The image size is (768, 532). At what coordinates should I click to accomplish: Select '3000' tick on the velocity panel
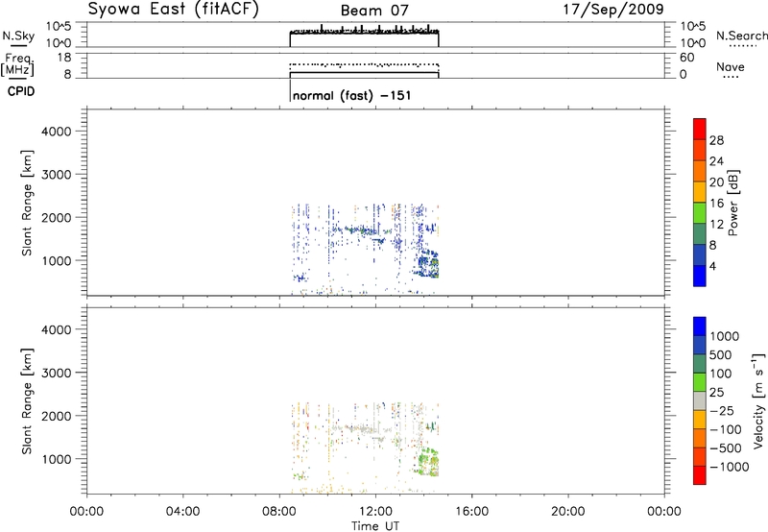pyautogui.click(x=57, y=373)
